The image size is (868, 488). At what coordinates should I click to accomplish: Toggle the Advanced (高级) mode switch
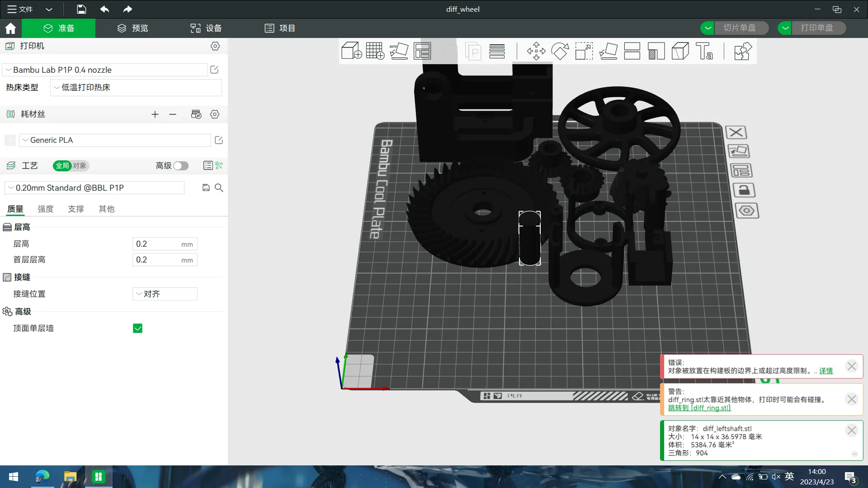click(x=181, y=166)
